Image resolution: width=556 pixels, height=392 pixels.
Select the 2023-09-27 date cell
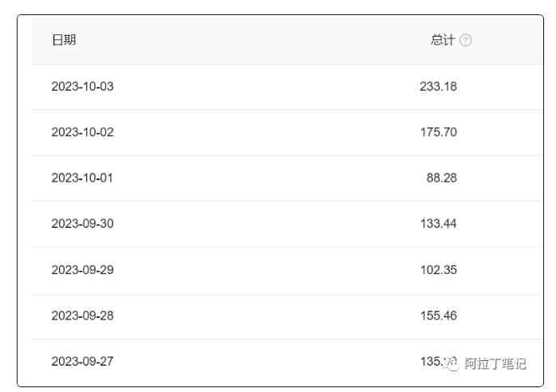tap(82, 362)
